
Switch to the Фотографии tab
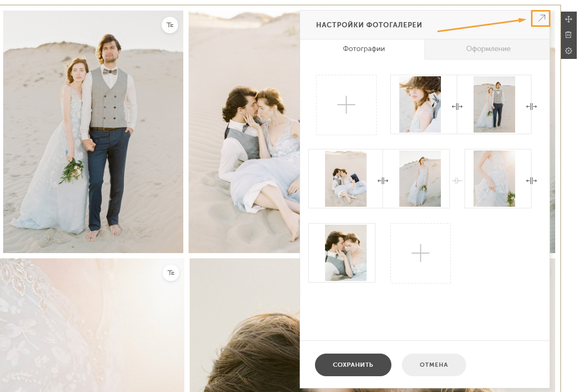point(363,49)
